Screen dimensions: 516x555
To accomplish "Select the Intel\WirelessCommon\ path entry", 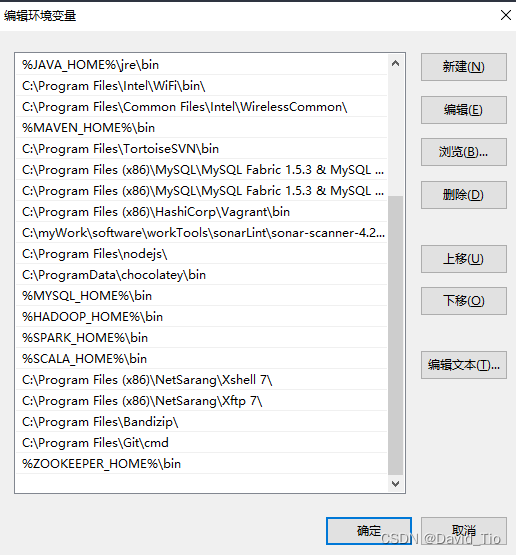I will tap(201, 107).
